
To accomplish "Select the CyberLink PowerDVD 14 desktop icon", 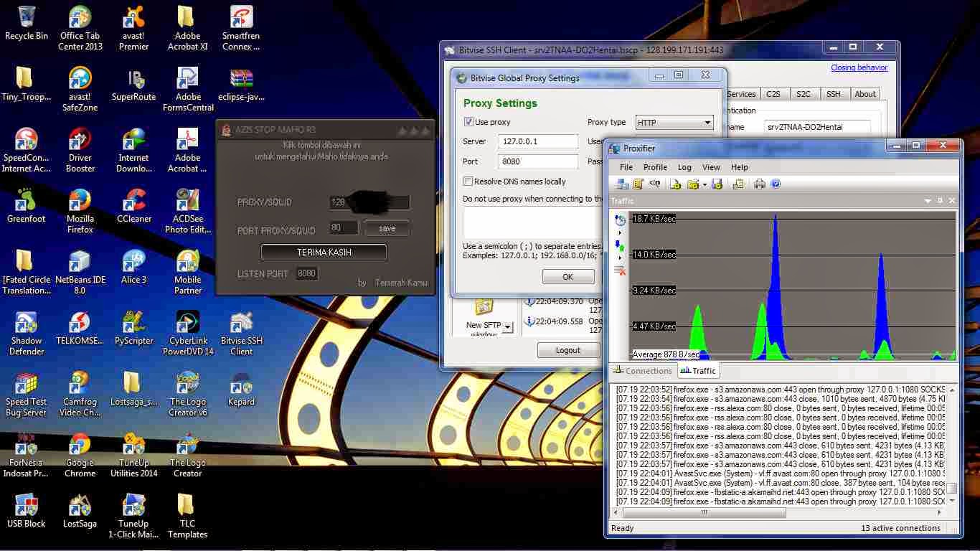I will [x=188, y=334].
